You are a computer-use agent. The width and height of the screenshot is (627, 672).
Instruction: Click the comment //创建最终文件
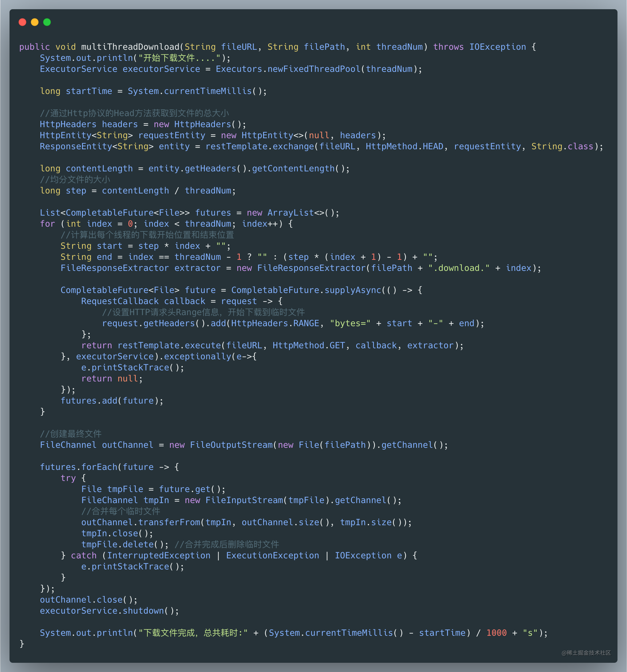click(x=71, y=434)
